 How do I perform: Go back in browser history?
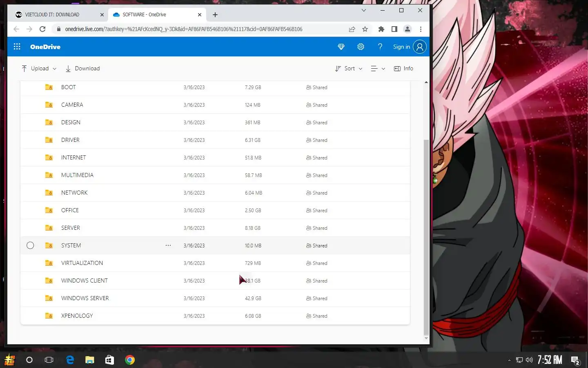[x=16, y=29]
